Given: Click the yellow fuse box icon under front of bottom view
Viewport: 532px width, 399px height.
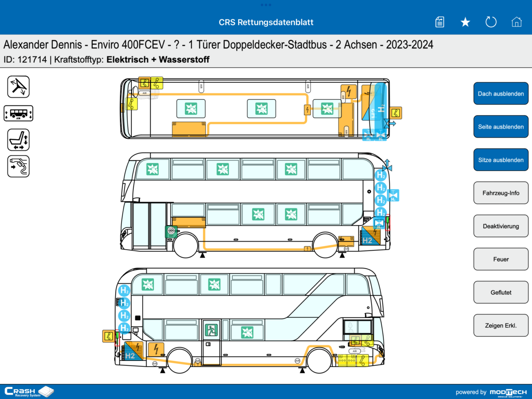Looking at the screenshot, I should point(347,361).
